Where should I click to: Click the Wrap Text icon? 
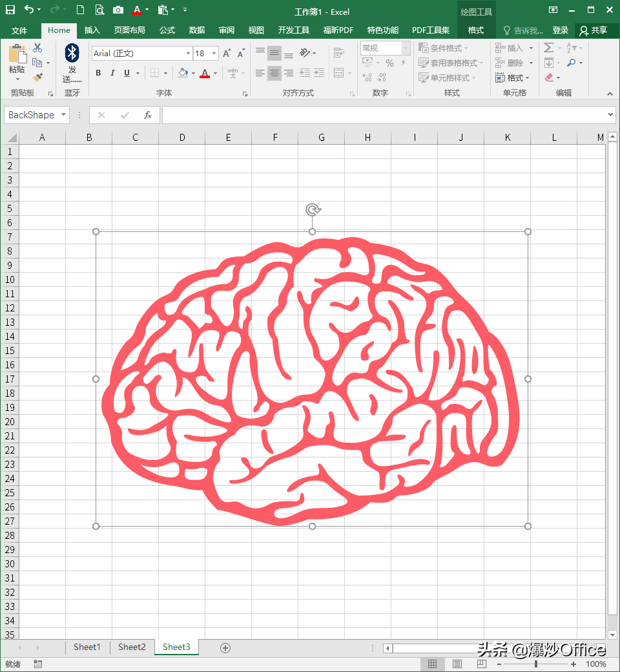tap(338, 53)
